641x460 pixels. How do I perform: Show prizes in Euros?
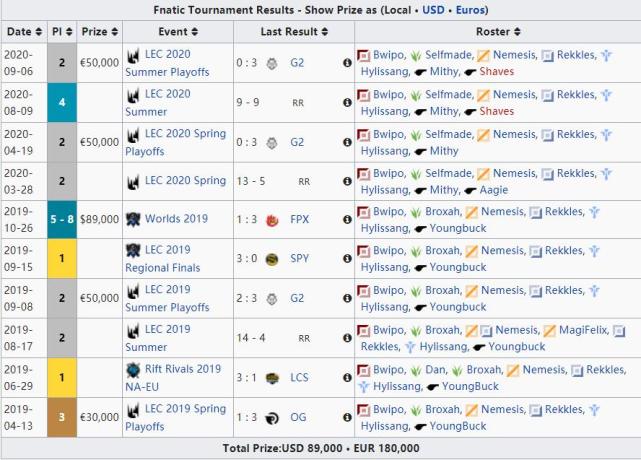pos(470,10)
